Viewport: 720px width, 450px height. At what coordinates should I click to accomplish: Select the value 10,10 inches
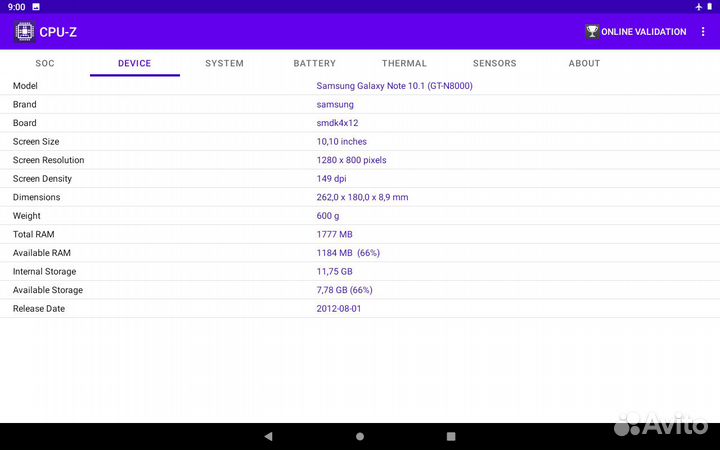[342, 141]
